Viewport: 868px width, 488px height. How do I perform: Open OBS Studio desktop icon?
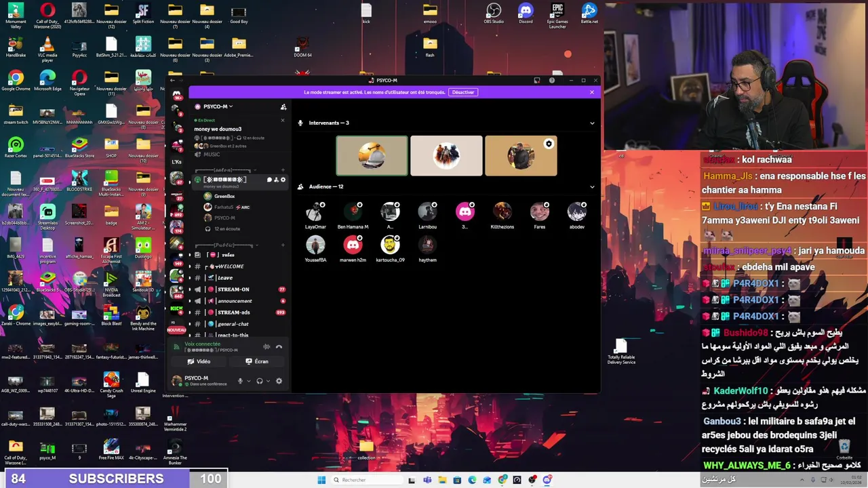(x=494, y=14)
